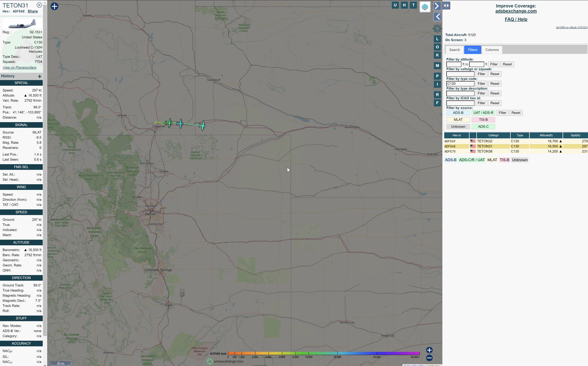Toggle the L map option
Viewport: 588px width, 366px height.
pos(437,39)
